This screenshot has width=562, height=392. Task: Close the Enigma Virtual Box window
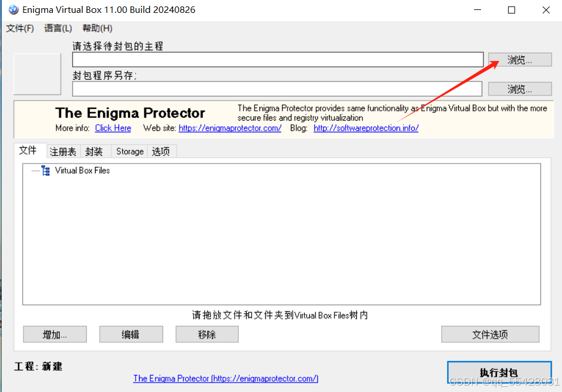pyautogui.click(x=546, y=9)
